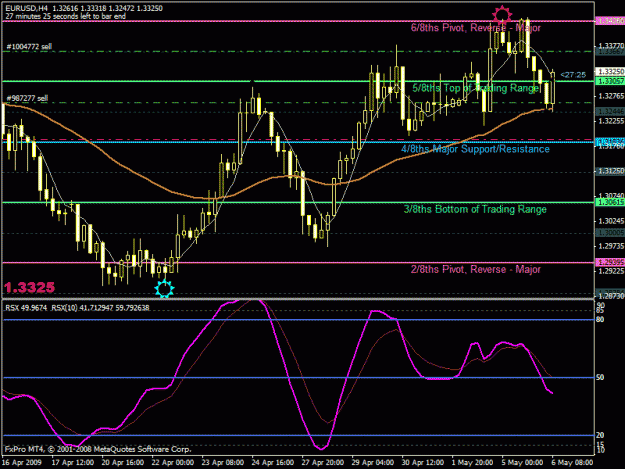Click the pink 1.29395 price tag on the axis
This screenshot has height=469, width=625.
coord(609,262)
